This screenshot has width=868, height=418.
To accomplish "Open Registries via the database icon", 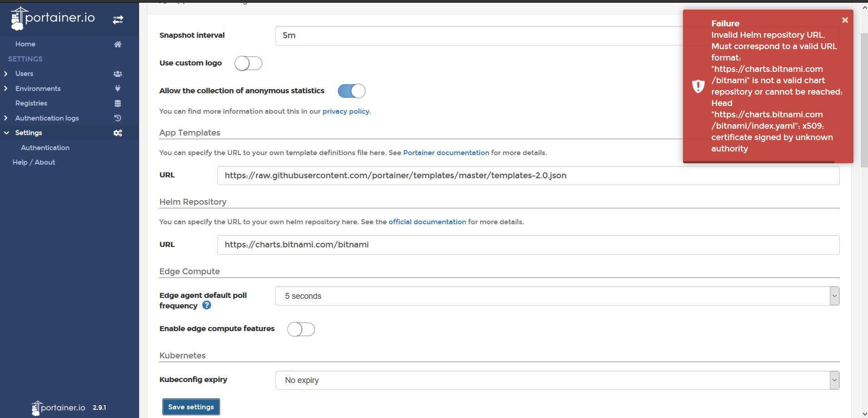I will [x=117, y=103].
